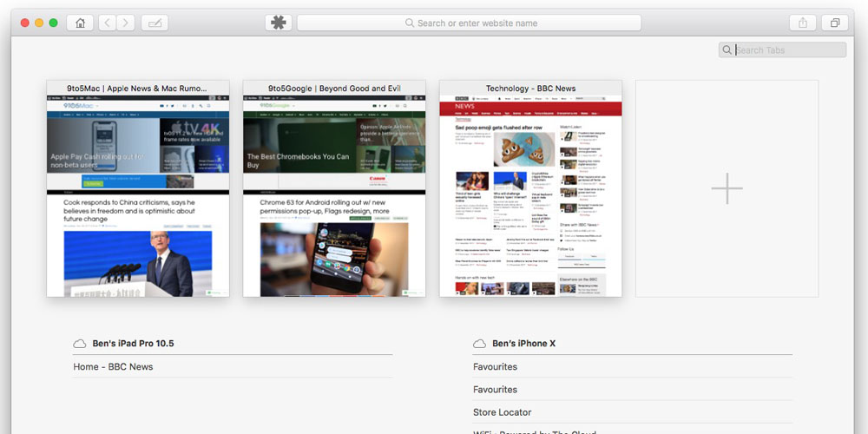Open the puzzle-piece extension button
The width and height of the screenshot is (868, 434).
click(x=278, y=23)
